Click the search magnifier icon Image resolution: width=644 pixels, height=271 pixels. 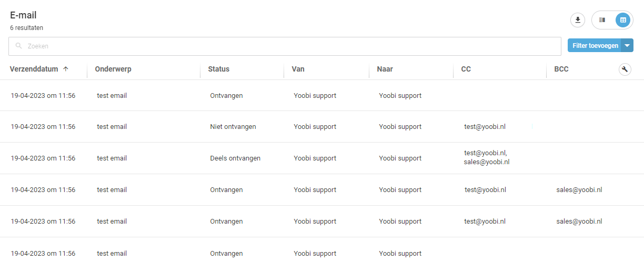coord(19,46)
